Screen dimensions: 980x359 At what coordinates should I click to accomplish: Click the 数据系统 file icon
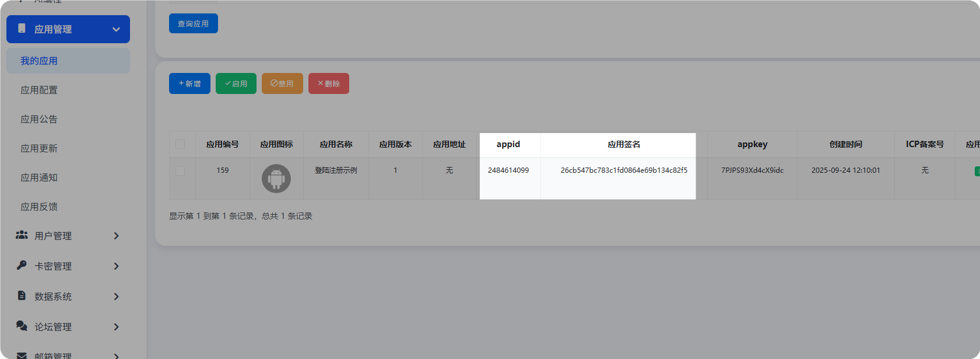[22, 295]
